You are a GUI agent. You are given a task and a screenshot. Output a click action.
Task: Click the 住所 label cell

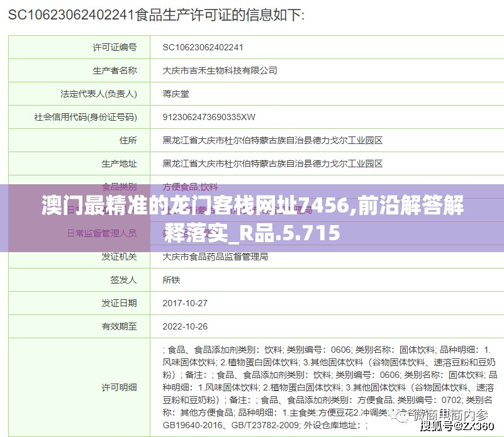pyautogui.click(x=79, y=140)
